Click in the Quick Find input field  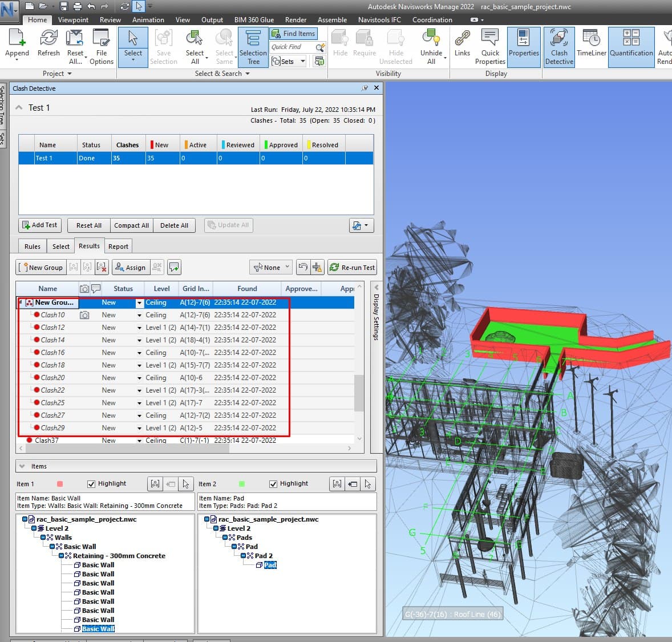coord(292,47)
